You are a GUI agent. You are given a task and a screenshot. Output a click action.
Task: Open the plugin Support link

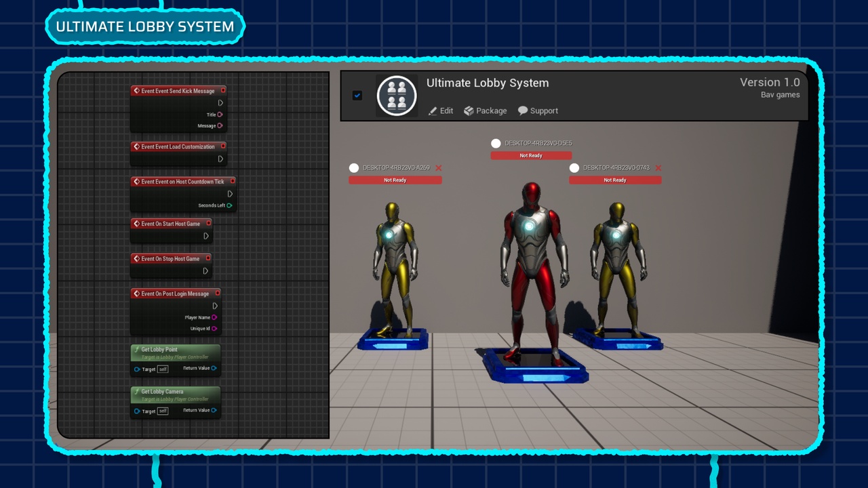pyautogui.click(x=538, y=110)
